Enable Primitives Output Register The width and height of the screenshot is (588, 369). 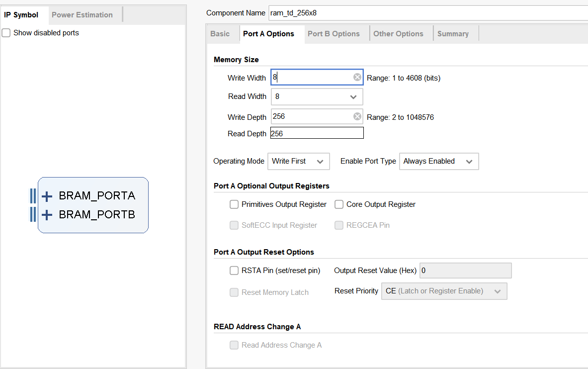[234, 204]
